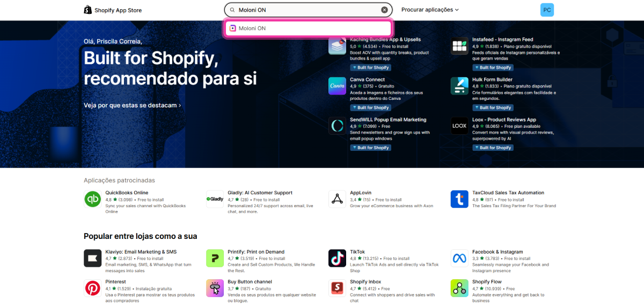Click the Moloni ON search input
The width and height of the screenshot is (644, 306).
coord(309,10)
